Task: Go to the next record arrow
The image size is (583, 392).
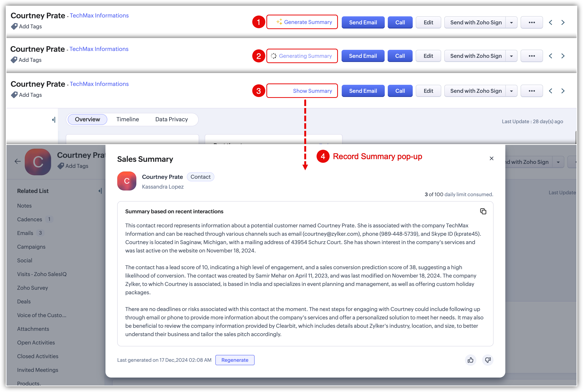Action: pos(563,22)
